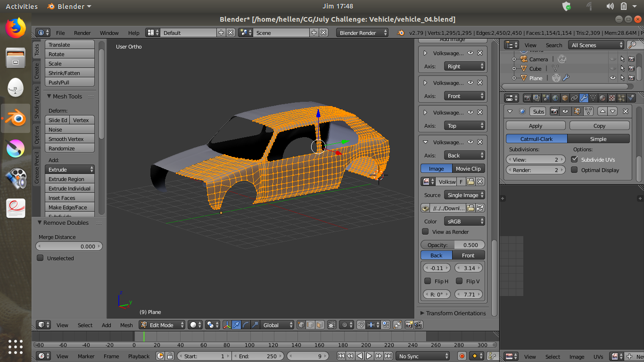644x362 pixels.
Task: Open the Blender Render engine dropdown
Action: coord(362,33)
